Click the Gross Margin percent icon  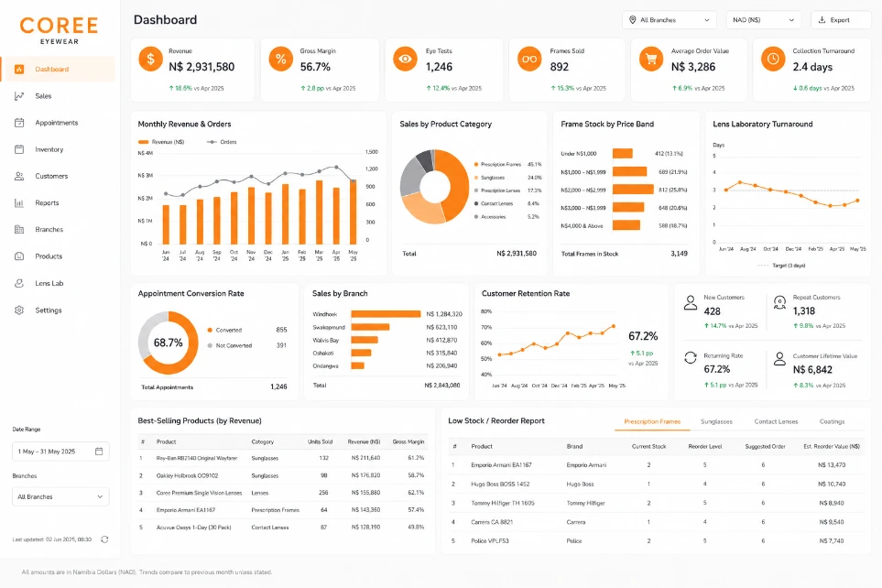point(280,60)
